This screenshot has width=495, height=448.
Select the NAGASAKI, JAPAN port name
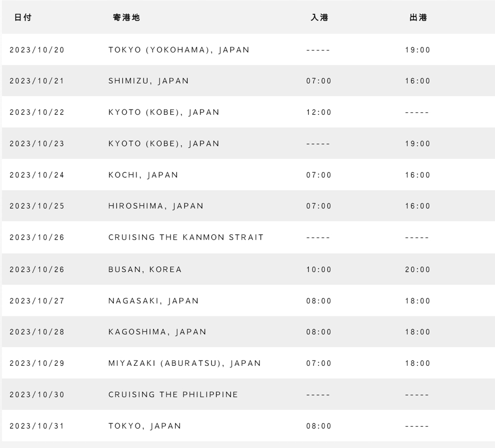[x=153, y=301]
